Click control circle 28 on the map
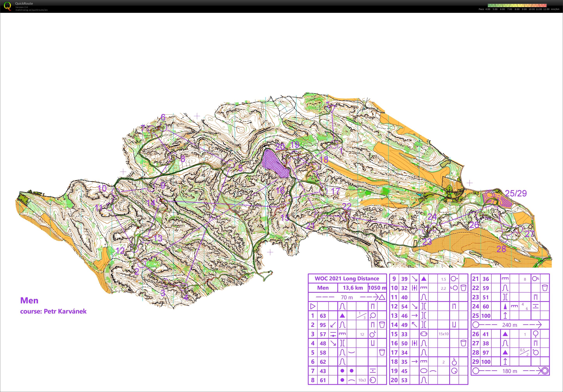Viewport: 563px width, 392px height. (x=504, y=239)
